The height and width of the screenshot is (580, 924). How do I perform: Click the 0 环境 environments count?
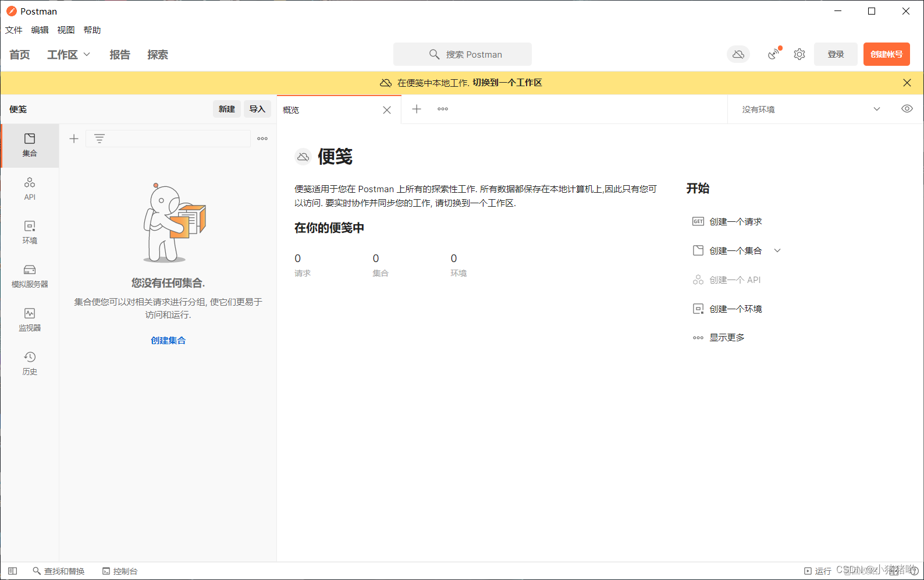pos(459,265)
